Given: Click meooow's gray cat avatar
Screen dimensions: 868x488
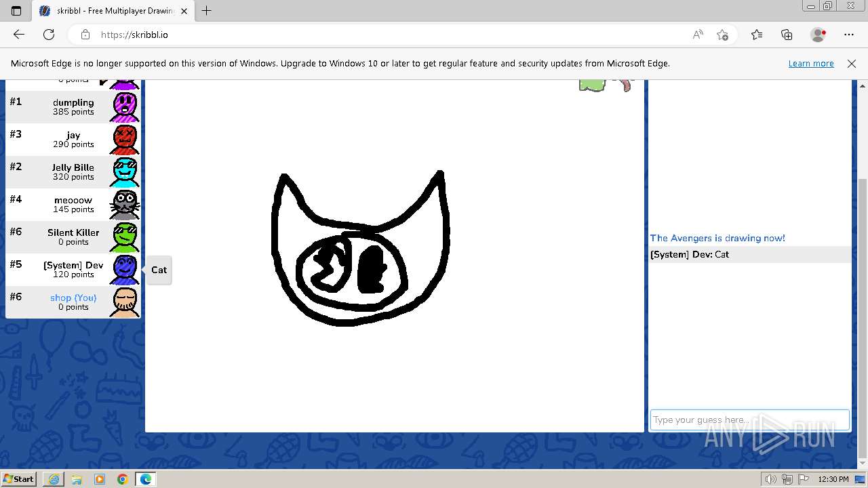Looking at the screenshot, I should point(125,205).
